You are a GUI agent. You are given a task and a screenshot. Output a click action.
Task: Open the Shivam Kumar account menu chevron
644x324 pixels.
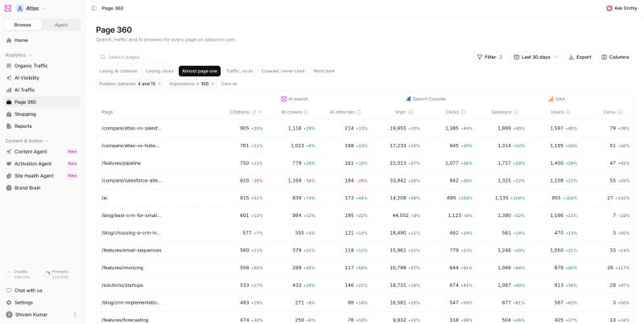click(x=75, y=314)
